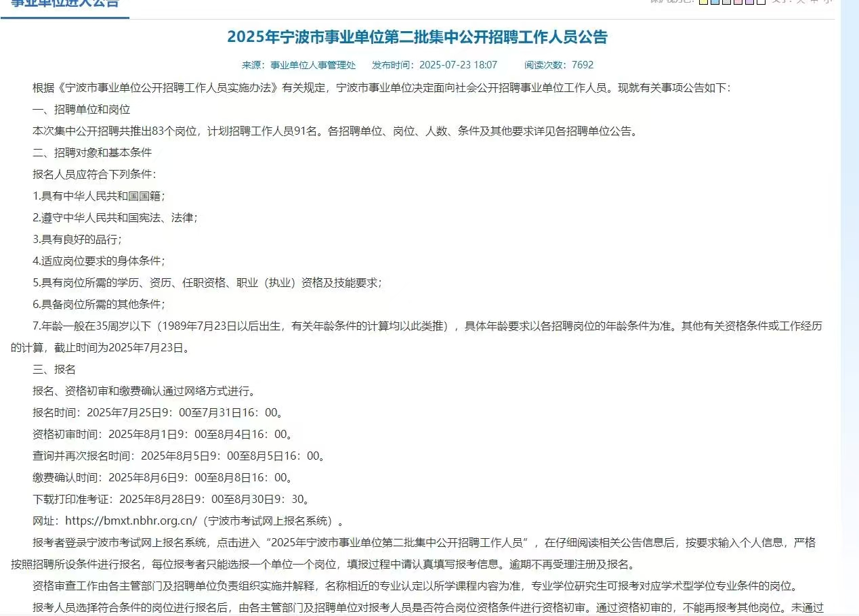
Task: Click condition 5.具有岗位所需的学历、资历
Action: tap(207, 282)
